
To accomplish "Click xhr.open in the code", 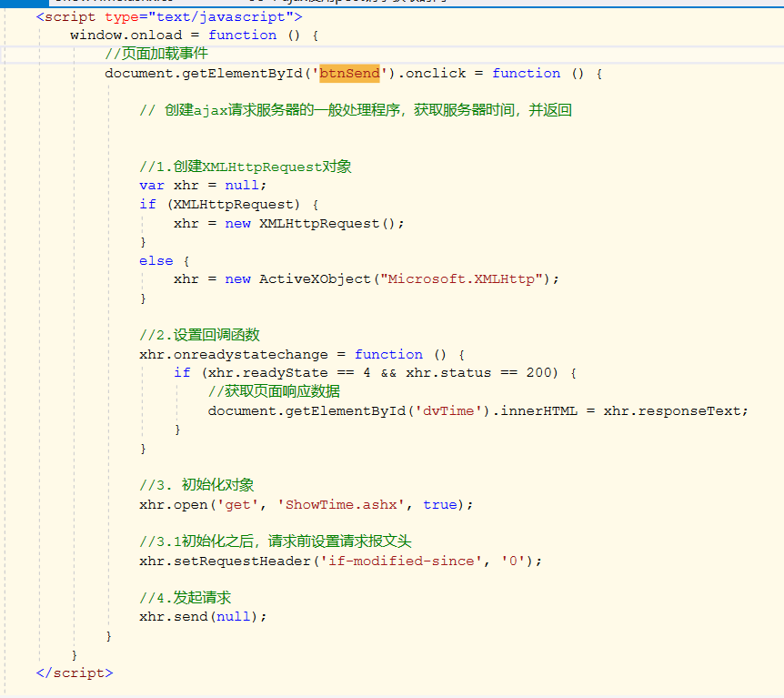I will [x=174, y=505].
